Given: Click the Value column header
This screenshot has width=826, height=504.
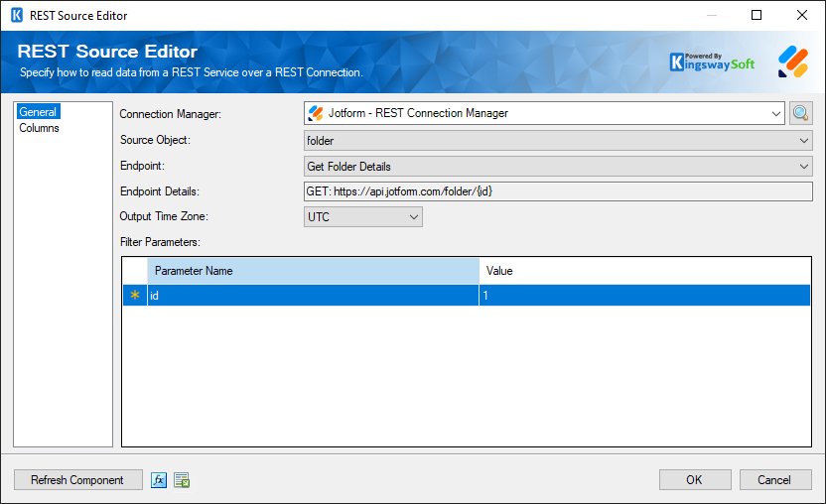Looking at the screenshot, I should 644,271.
